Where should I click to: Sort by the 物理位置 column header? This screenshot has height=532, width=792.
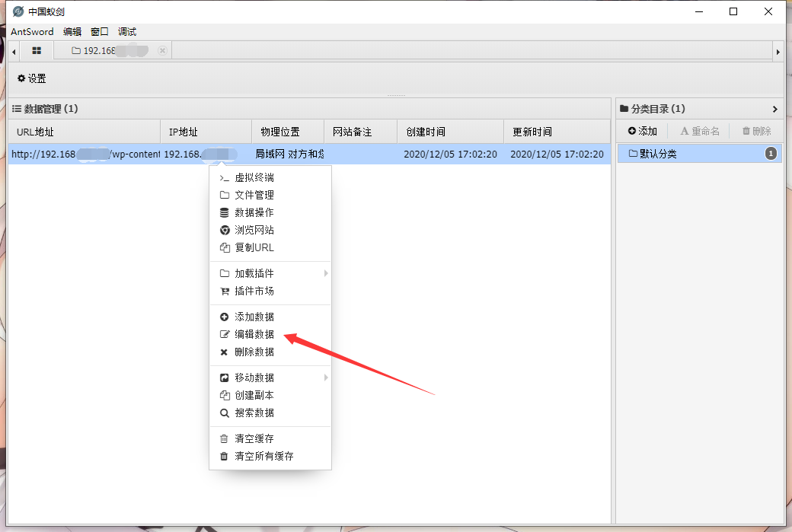click(288, 132)
